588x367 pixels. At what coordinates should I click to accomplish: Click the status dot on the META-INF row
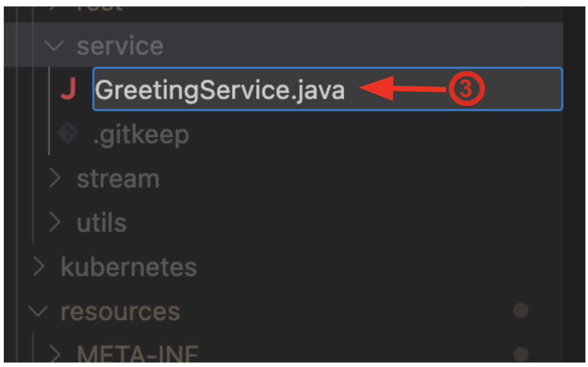[x=521, y=353]
